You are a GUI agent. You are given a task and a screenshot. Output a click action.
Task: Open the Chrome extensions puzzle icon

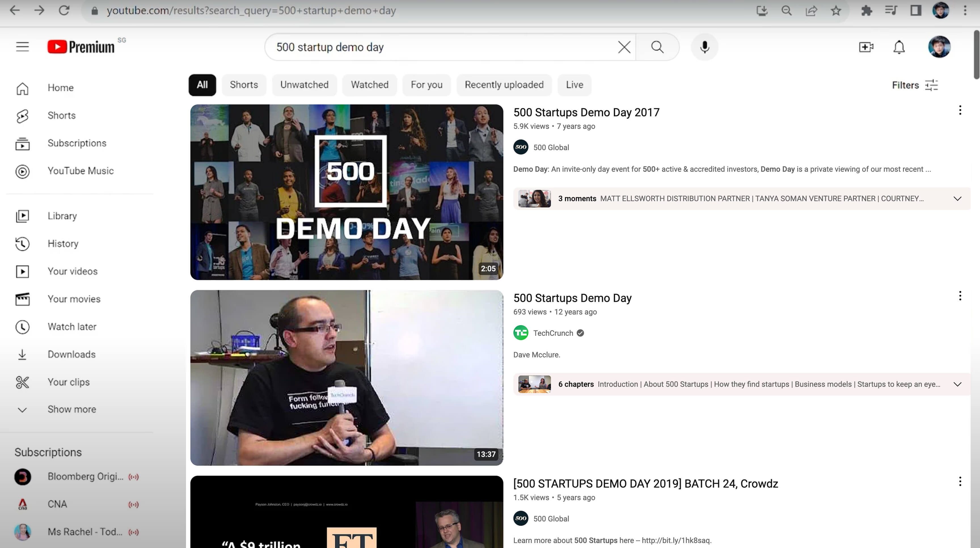click(x=866, y=11)
